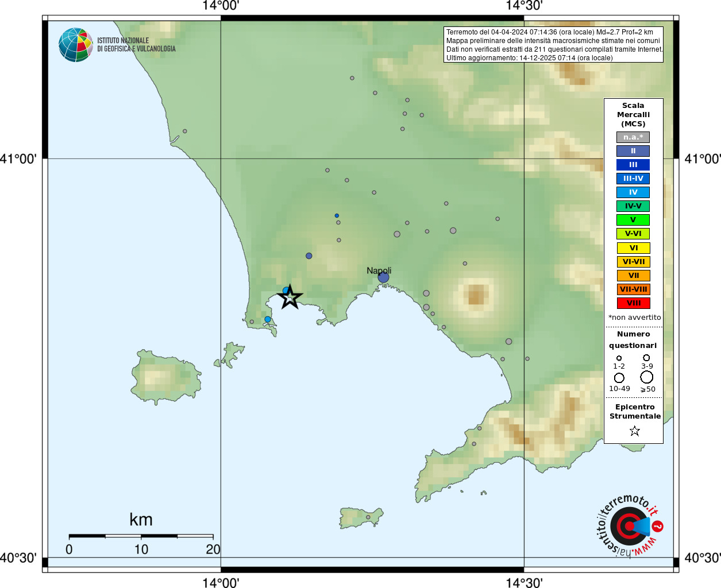Click the INGV globe logo
The width and height of the screenshot is (721, 588).
[75, 45]
